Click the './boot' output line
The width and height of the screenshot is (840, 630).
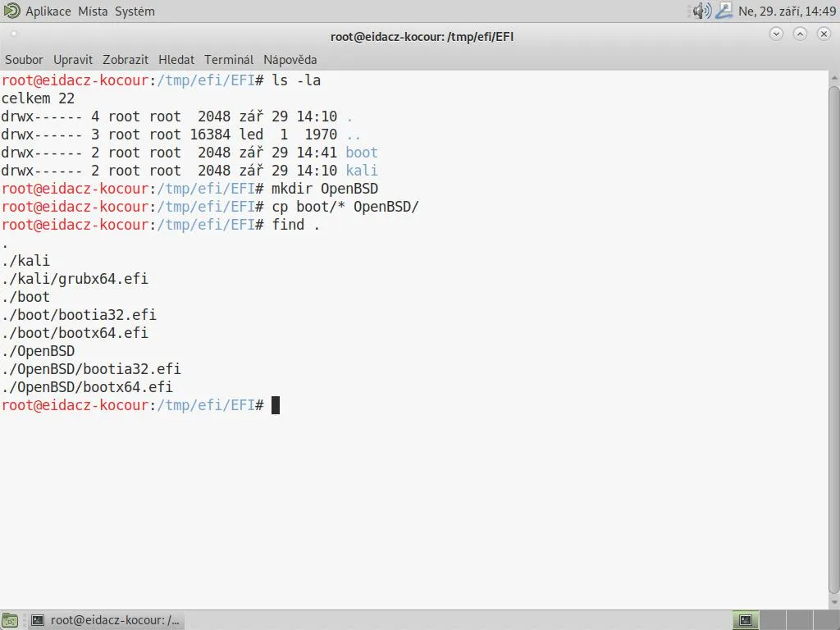25,297
